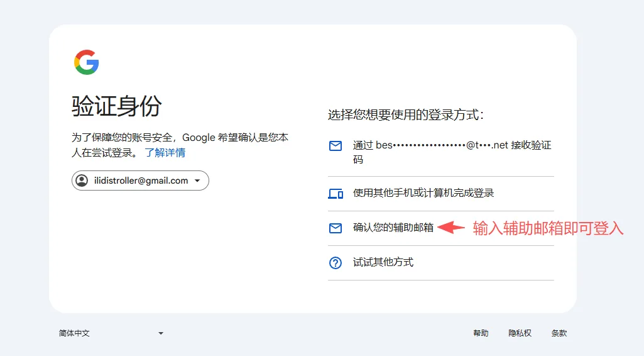Click the 选择您想要使用的登录方式 heading text
This screenshot has width=644, height=356.
tap(406, 114)
